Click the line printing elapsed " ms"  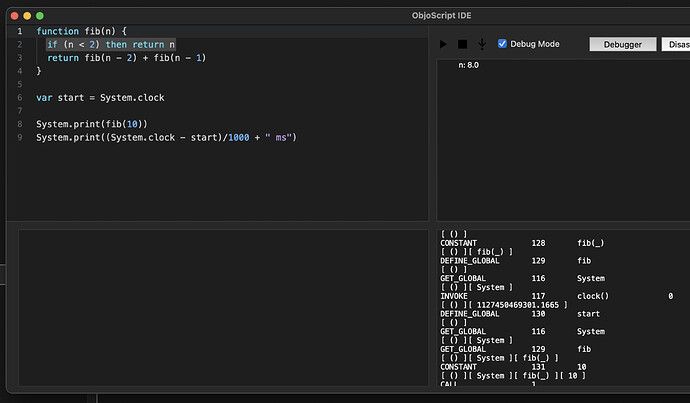click(x=166, y=137)
